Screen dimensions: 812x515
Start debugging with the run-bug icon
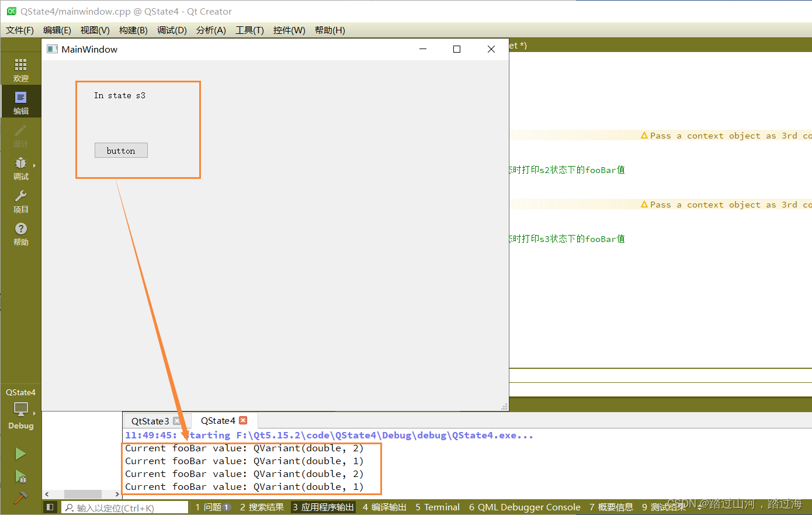coord(20,476)
